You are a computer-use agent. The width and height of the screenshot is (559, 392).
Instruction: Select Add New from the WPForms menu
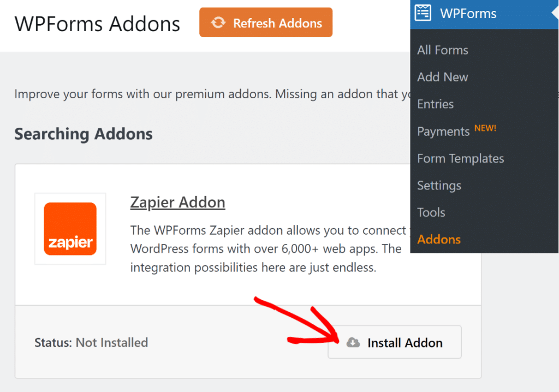point(442,77)
